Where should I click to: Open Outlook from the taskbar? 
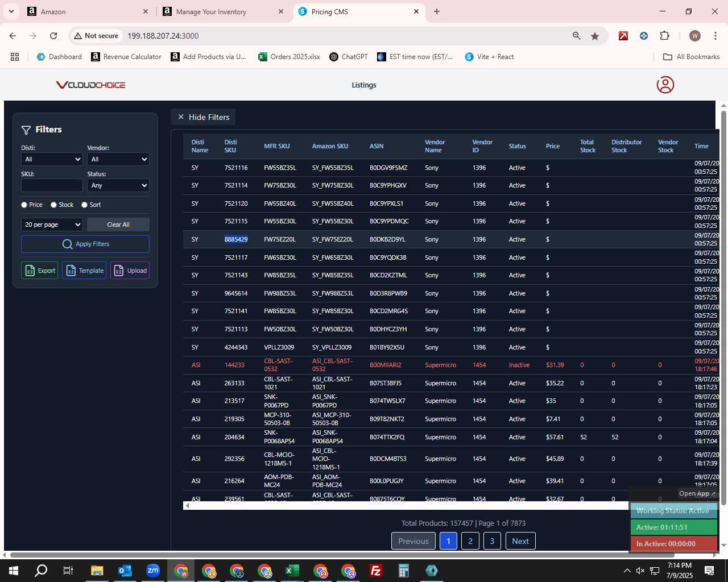coord(125,571)
